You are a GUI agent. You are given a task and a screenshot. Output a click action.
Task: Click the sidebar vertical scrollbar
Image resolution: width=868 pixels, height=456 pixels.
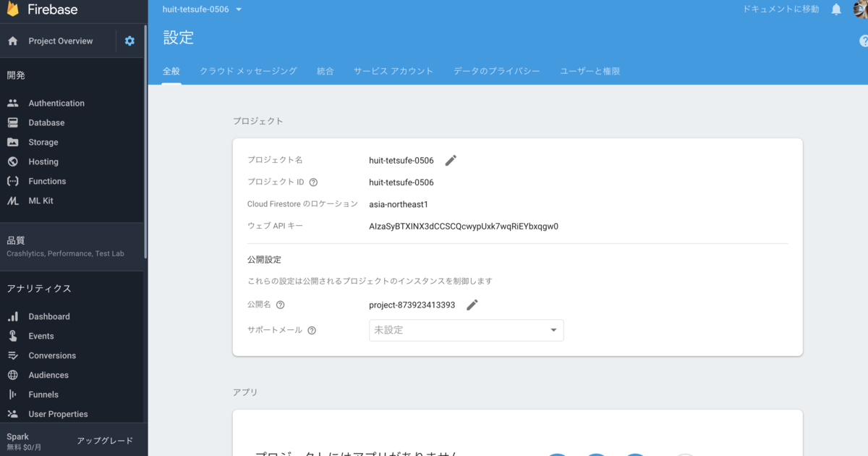(145, 141)
